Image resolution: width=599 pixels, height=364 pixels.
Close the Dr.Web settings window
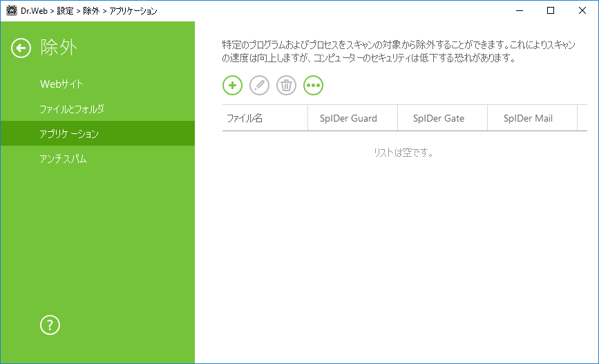click(582, 10)
